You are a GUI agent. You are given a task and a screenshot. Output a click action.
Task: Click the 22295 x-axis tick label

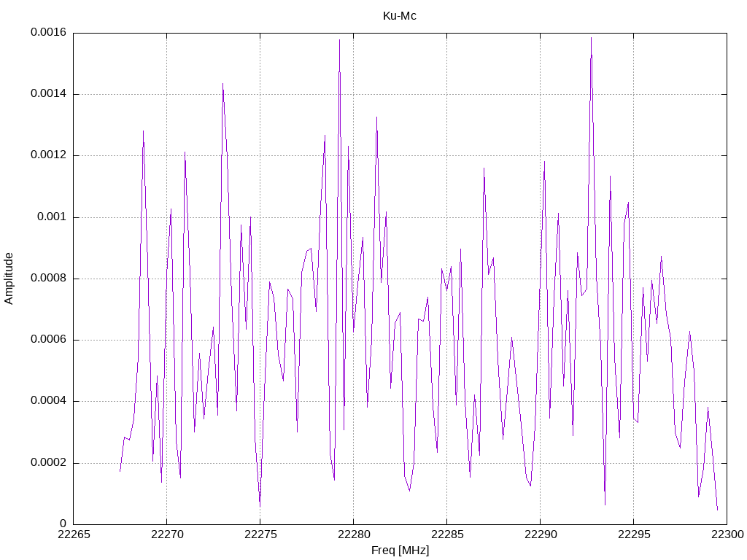tap(634, 534)
